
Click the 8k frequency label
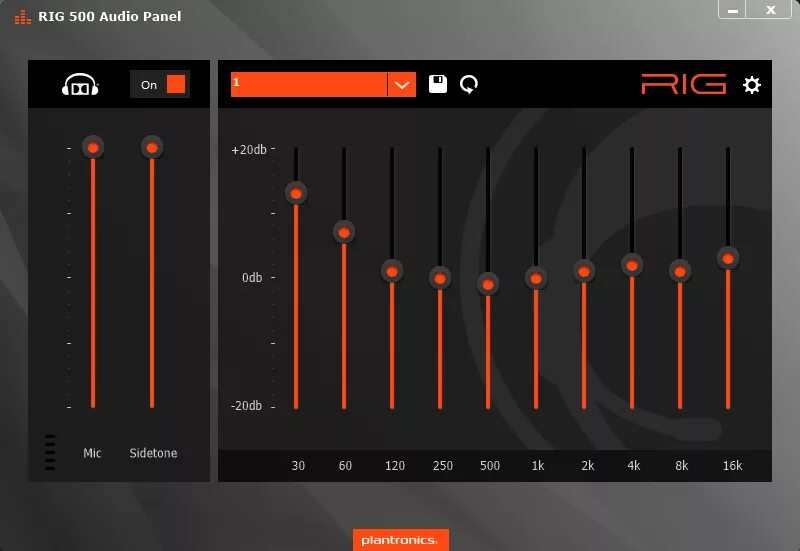pos(682,465)
